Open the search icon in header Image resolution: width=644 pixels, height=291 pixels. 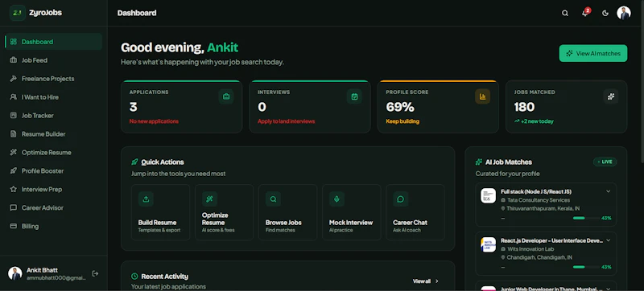[565, 13]
